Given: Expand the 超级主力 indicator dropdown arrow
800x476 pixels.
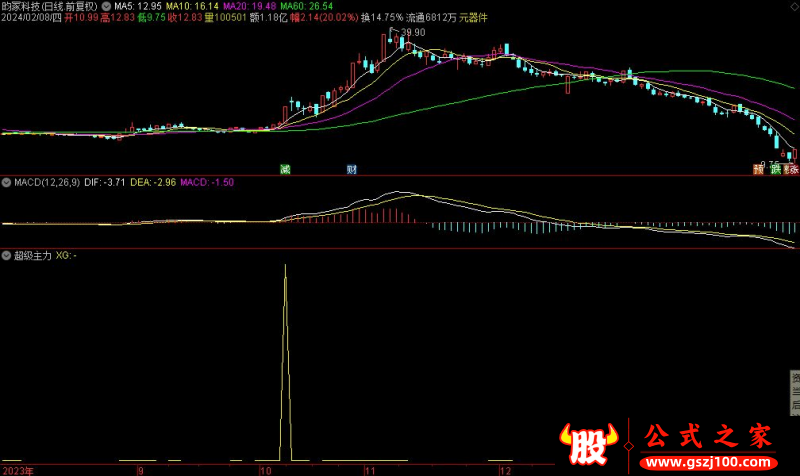Looking at the screenshot, I should 6,256.
